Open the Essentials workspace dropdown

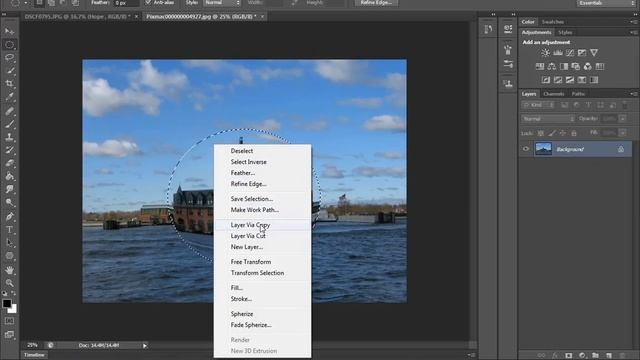606,3
